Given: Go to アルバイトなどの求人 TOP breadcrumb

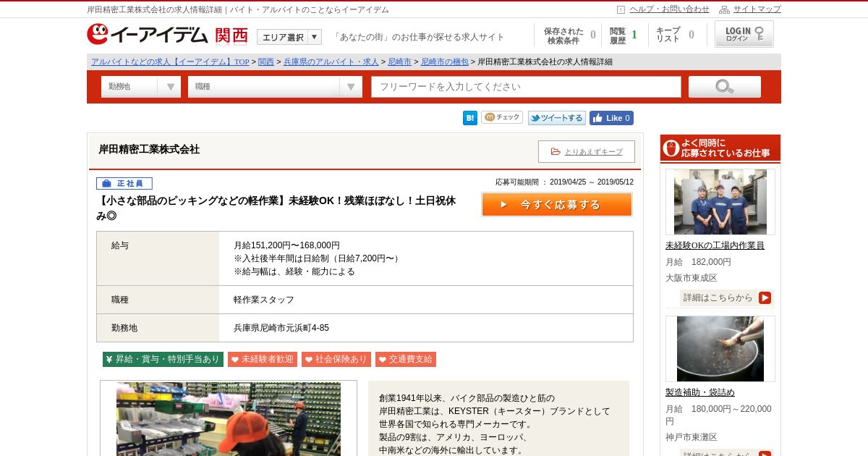Looking at the screenshot, I should click(x=170, y=62).
